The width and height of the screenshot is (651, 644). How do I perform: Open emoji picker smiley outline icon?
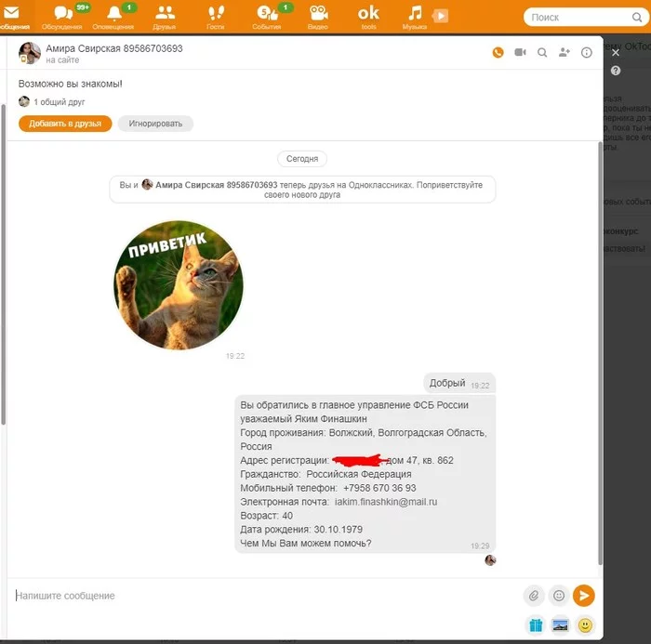click(x=559, y=596)
